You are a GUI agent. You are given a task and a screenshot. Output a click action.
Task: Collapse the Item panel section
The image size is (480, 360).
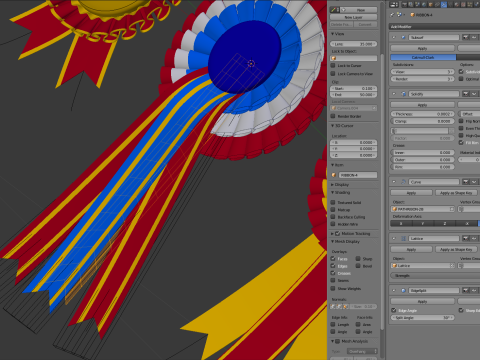click(x=333, y=165)
